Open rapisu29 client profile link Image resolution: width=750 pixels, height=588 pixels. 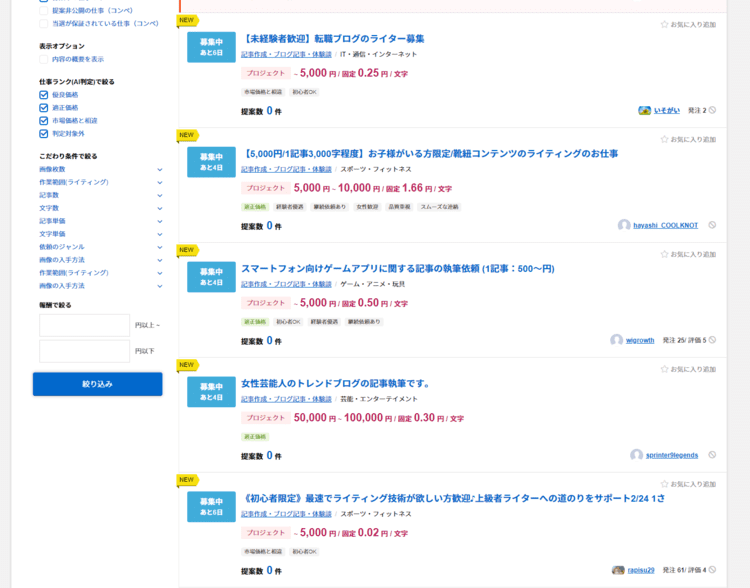[641, 570]
